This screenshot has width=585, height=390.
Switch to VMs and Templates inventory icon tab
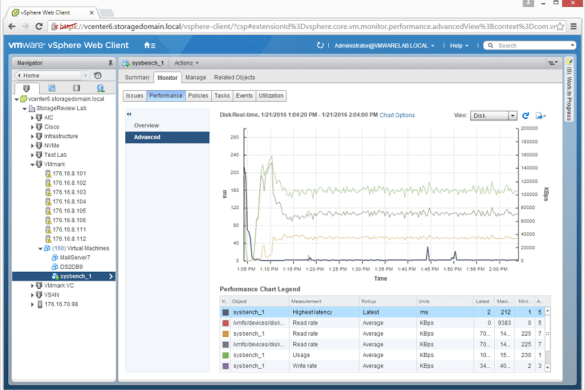(51, 88)
